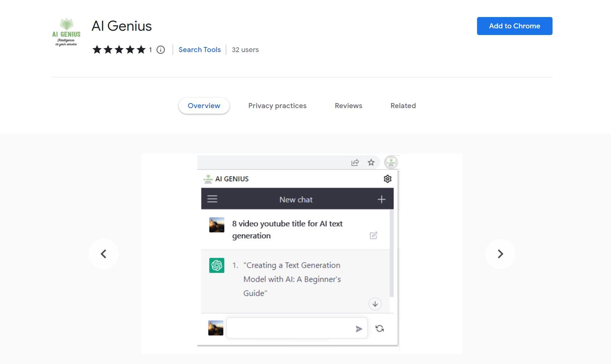Click the chat message input field
611x364 pixels.
click(x=289, y=329)
